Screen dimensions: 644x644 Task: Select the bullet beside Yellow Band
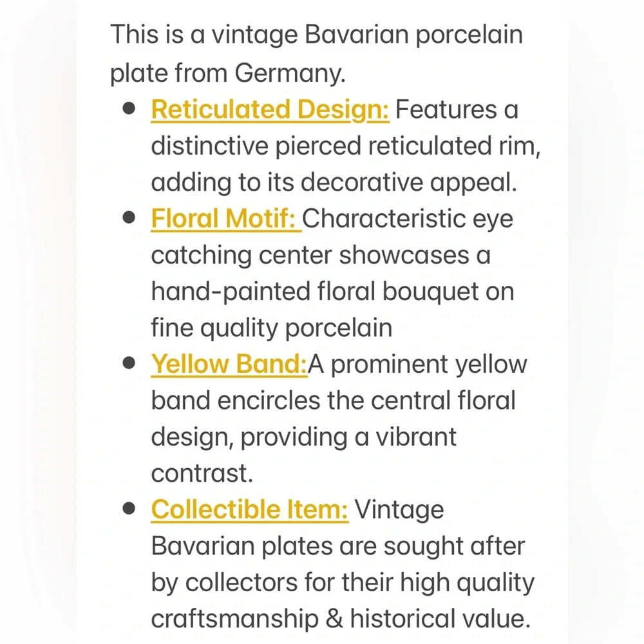(129, 363)
